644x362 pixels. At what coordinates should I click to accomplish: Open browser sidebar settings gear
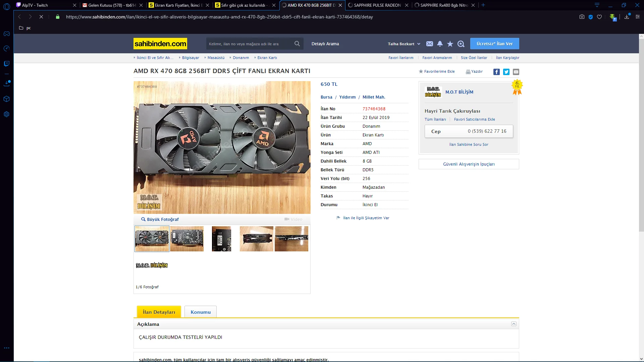pos(6,114)
